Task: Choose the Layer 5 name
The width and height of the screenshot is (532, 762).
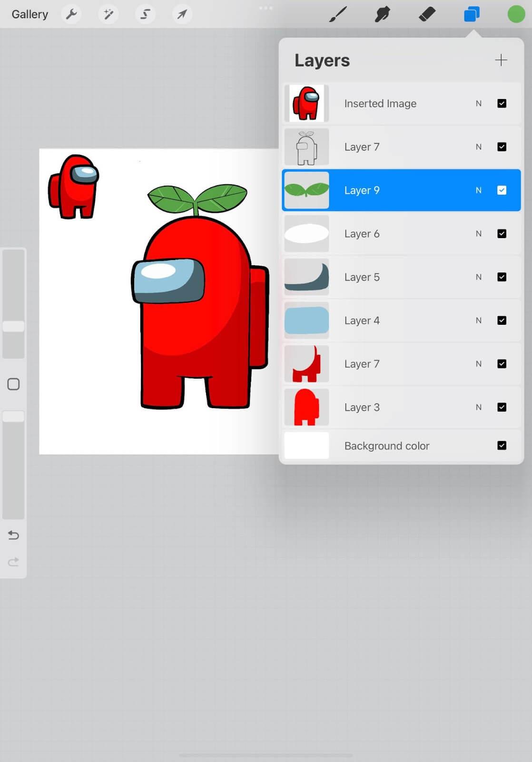Action: point(362,277)
